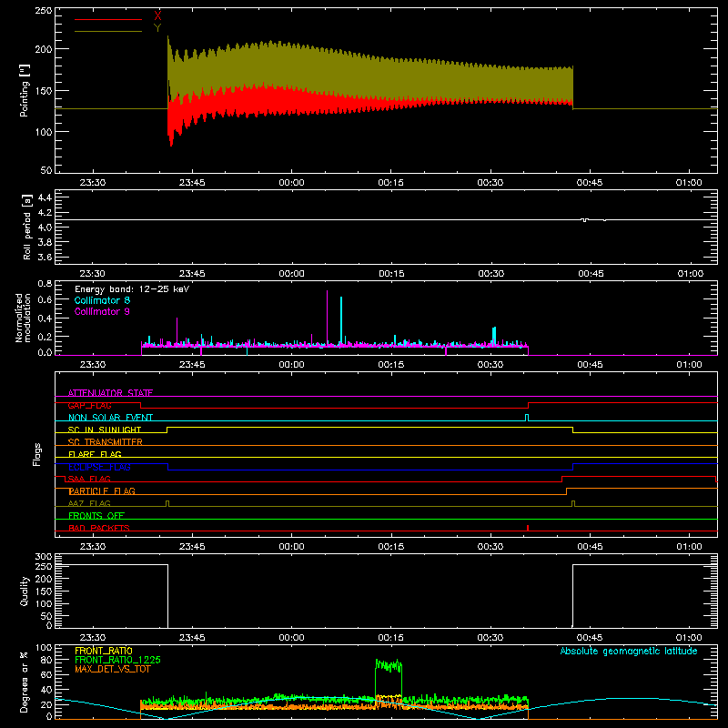Click the 300 tick on the Quality axis
This screenshot has width=728, height=728.
click(x=44, y=557)
